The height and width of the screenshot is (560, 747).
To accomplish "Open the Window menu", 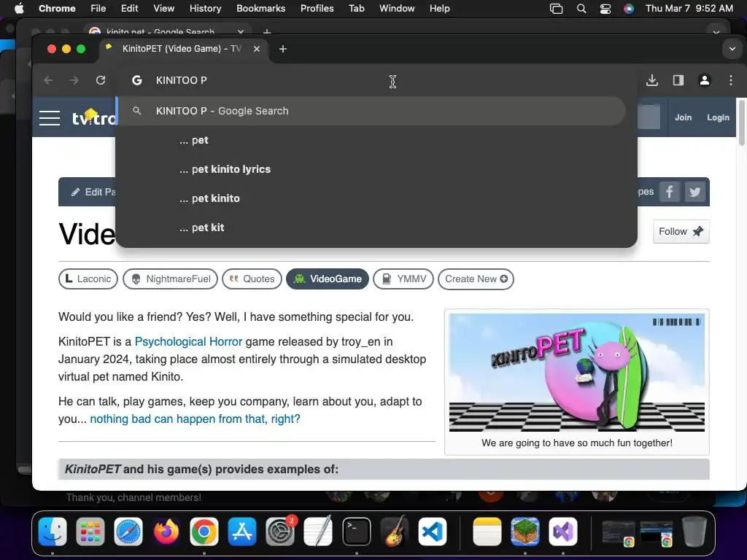I will [397, 9].
